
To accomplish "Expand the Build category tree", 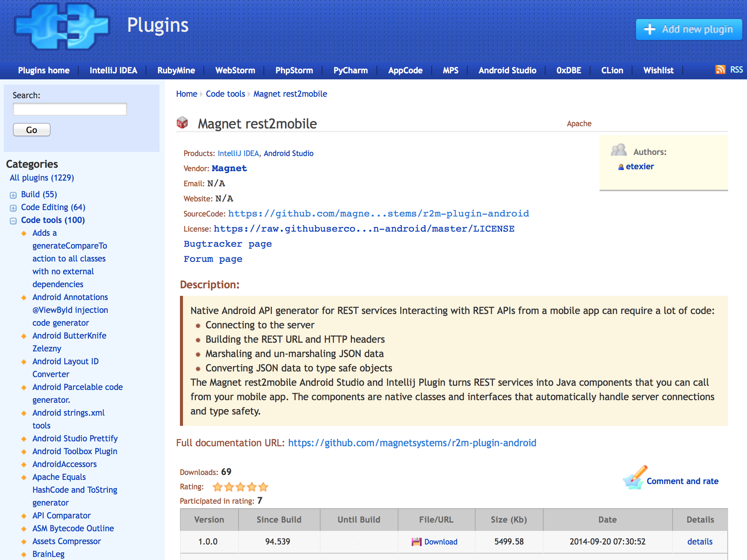I will click(13, 195).
